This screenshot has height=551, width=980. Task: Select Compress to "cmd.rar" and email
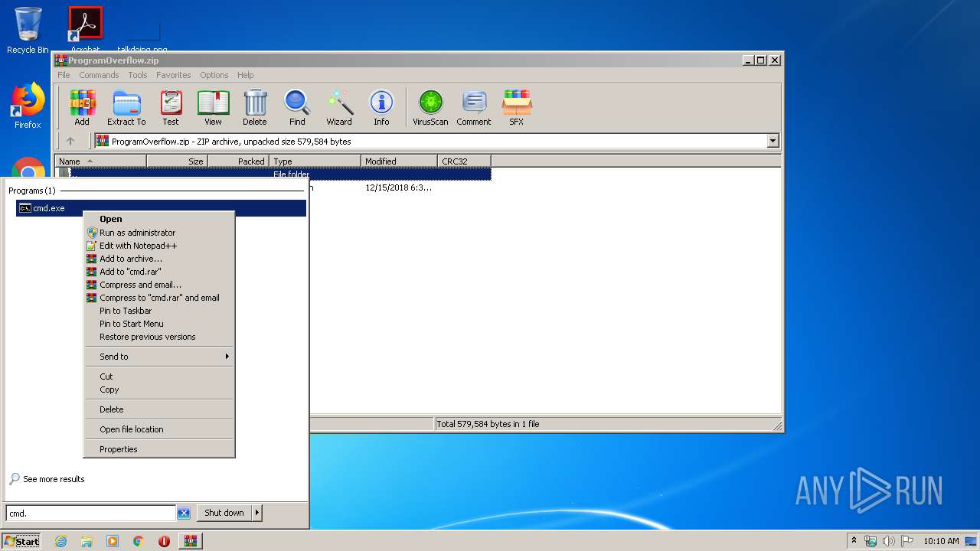(x=159, y=298)
